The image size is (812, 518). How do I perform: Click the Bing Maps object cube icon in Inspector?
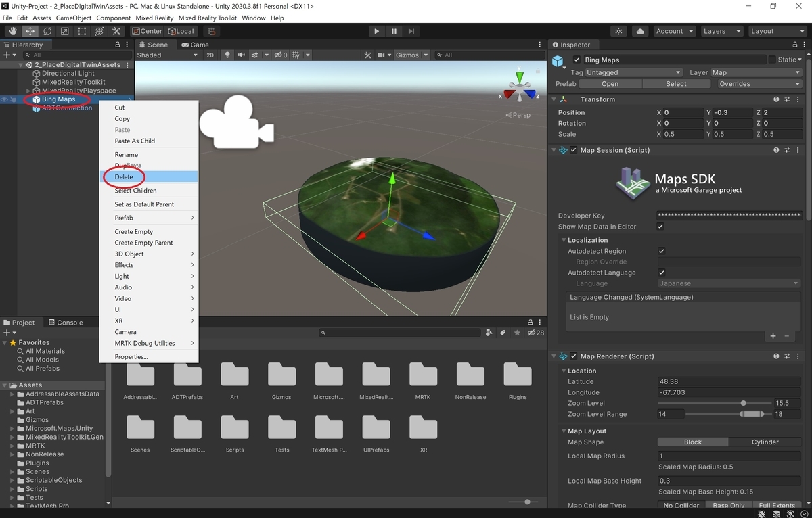click(558, 62)
